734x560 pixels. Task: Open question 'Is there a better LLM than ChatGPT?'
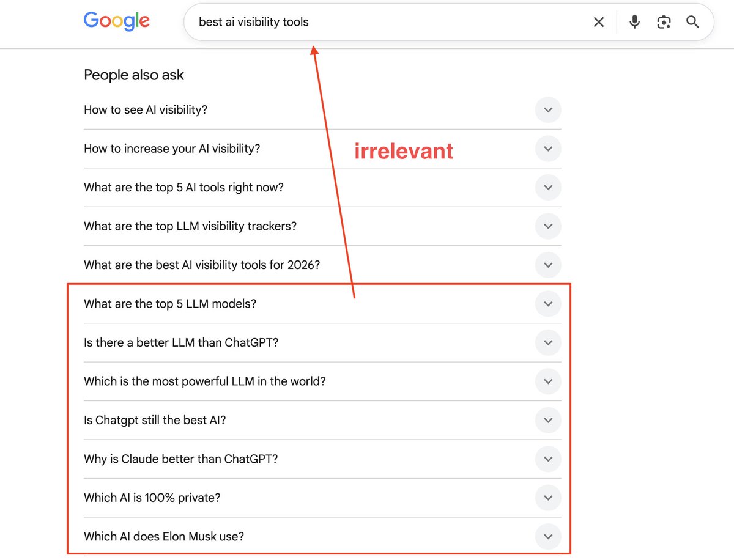point(181,342)
